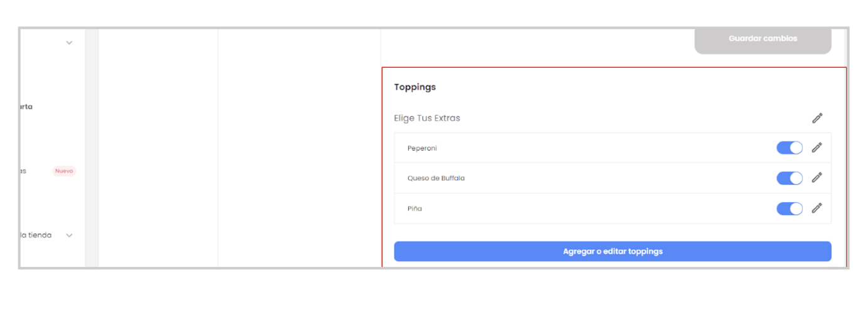Click the pencil icon for Peperoni
868x314 pixels.
pyautogui.click(x=817, y=148)
